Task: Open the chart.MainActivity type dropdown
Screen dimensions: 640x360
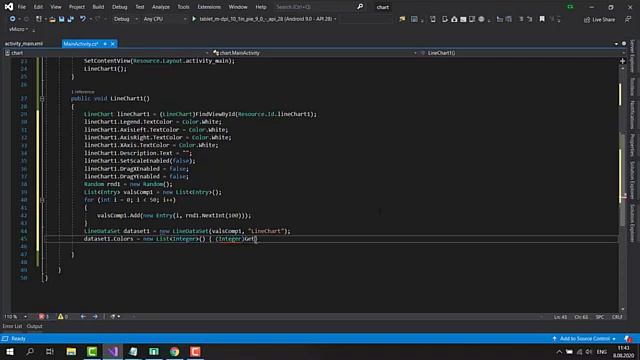Action: tap(315, 53)
